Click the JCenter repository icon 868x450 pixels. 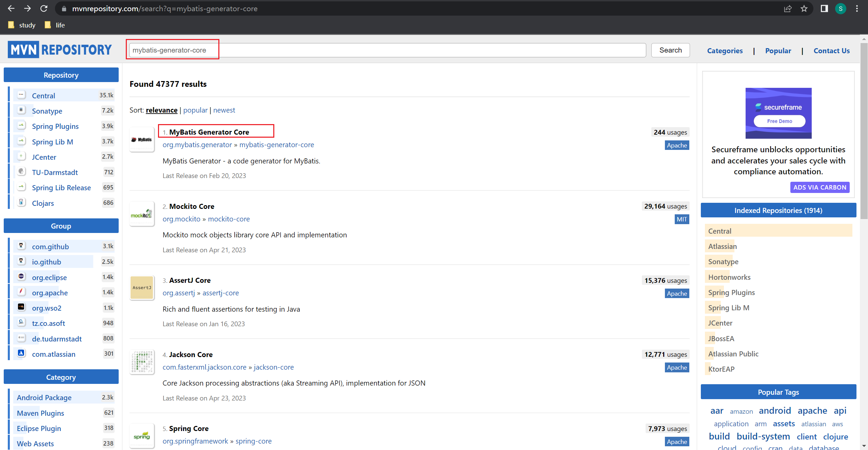[x=21, y=156]
